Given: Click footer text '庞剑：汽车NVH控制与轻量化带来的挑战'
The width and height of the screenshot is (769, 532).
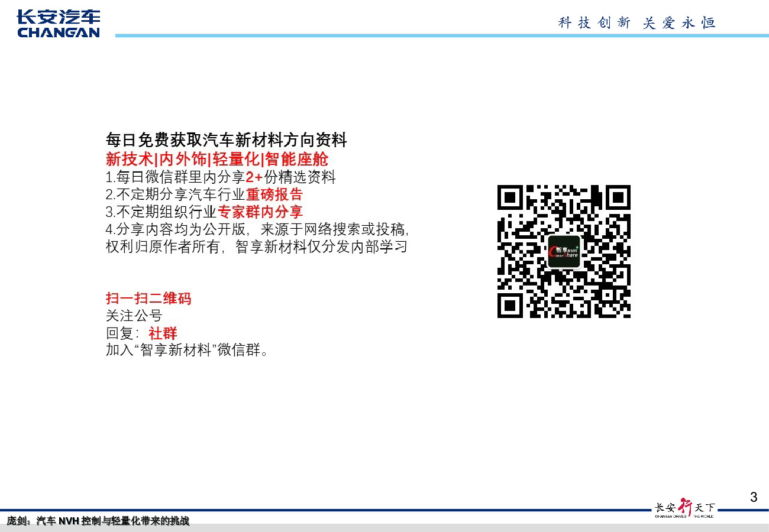Looking at the screenshot, I should point(98,521).
